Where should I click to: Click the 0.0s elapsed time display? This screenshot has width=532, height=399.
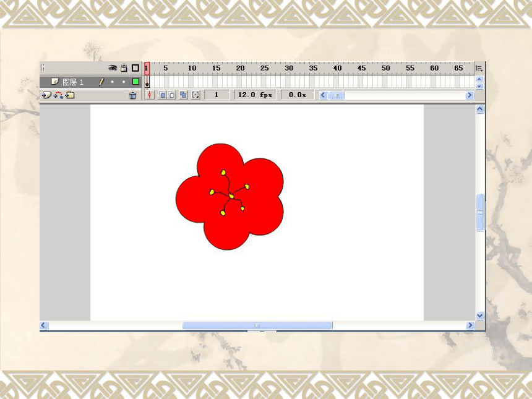[x=298, y=95]
